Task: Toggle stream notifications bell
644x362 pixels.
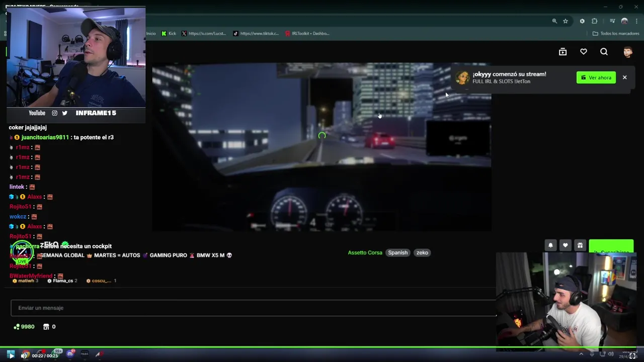Action: pos(550,245)
